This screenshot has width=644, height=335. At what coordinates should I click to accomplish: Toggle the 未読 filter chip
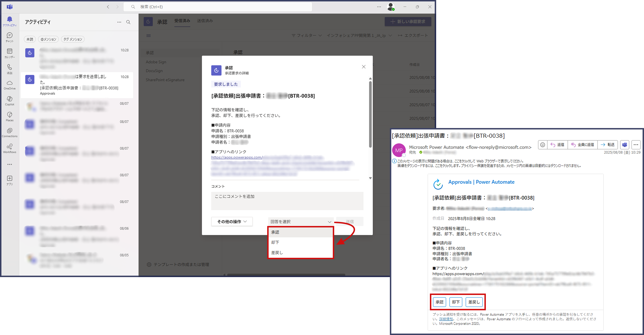(x=30, y=39)
